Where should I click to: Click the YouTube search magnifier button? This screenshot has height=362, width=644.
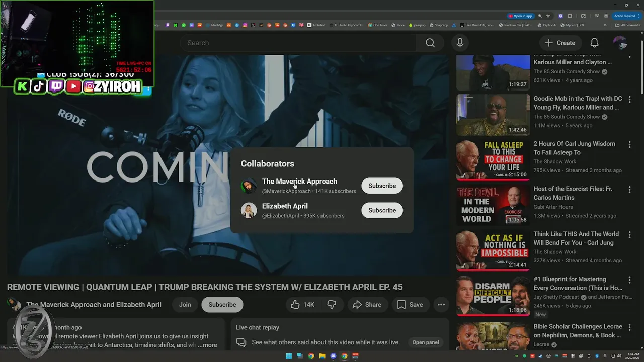[x=430, y=43]
